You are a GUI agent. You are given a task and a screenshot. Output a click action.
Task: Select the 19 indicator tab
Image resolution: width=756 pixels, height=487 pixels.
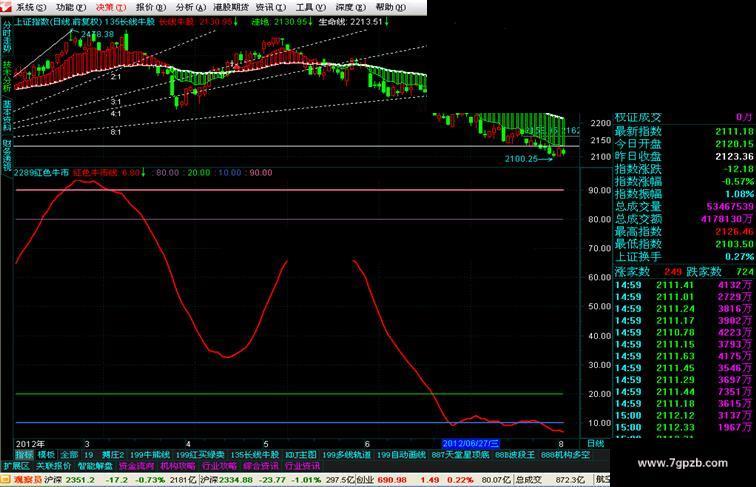click(x=89, y=455)
